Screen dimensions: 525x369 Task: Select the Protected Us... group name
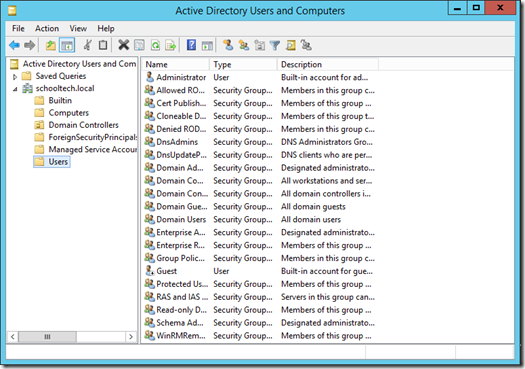(x=182, y=284)
